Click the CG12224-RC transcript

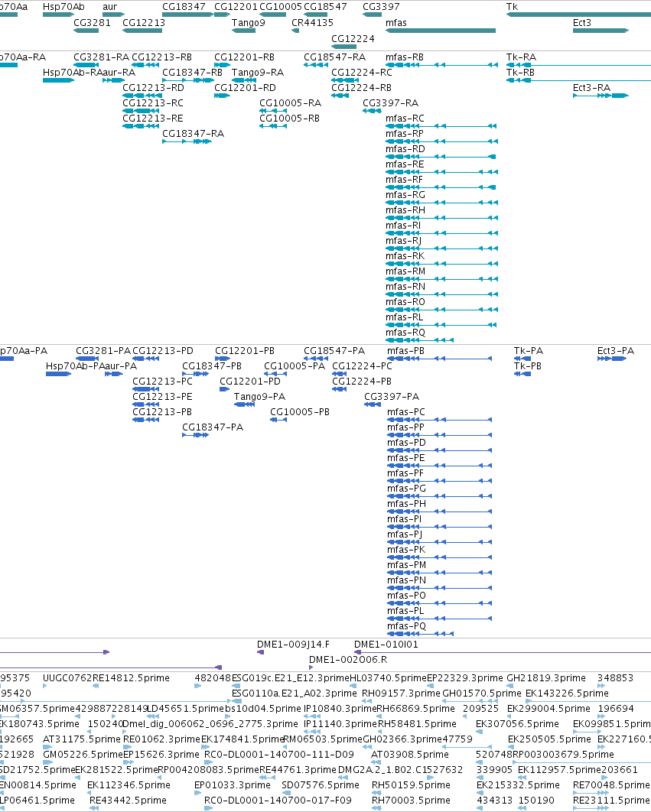click(x=345, y=80)
